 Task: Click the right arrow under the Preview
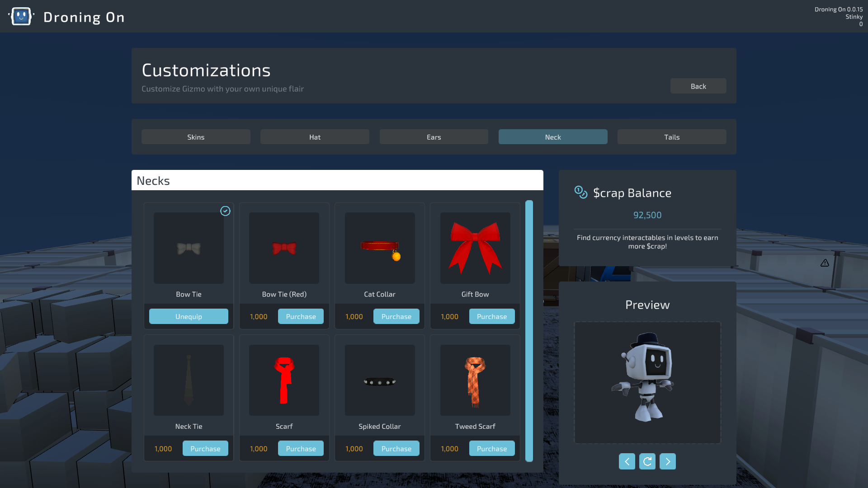[668, 461]
